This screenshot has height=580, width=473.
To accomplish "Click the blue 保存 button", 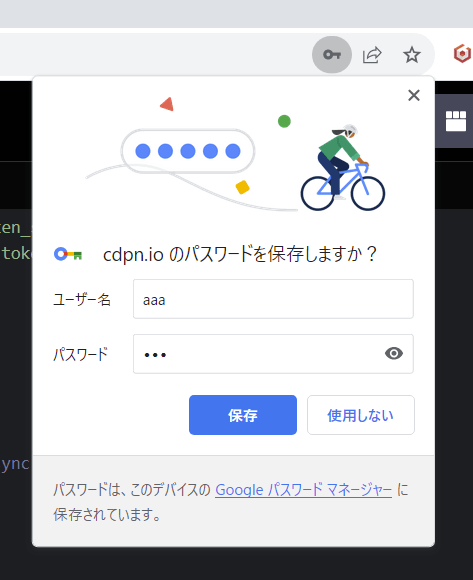I will [x=243, y=415].
